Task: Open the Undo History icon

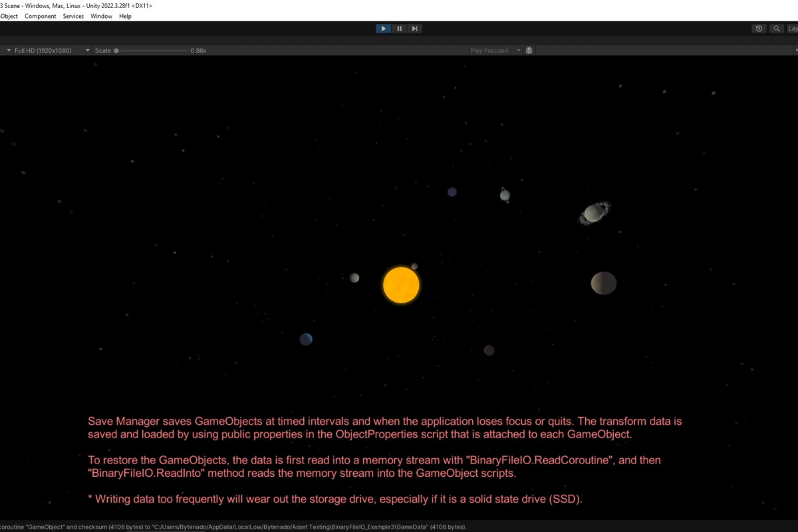Action: (759, 29)
